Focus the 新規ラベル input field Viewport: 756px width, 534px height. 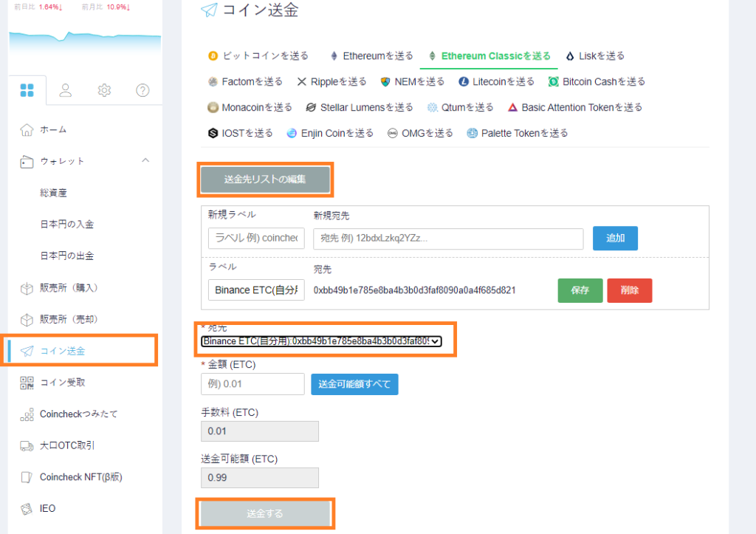(256, 239)
